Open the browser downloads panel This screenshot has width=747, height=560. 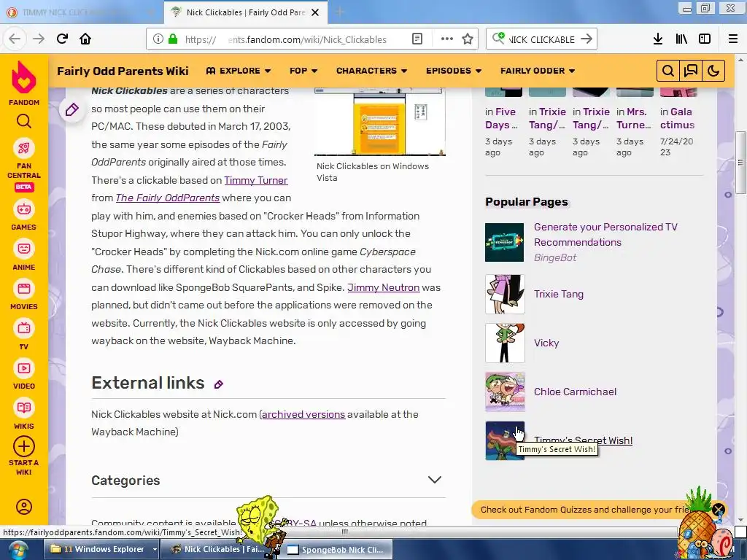[658, 39]
